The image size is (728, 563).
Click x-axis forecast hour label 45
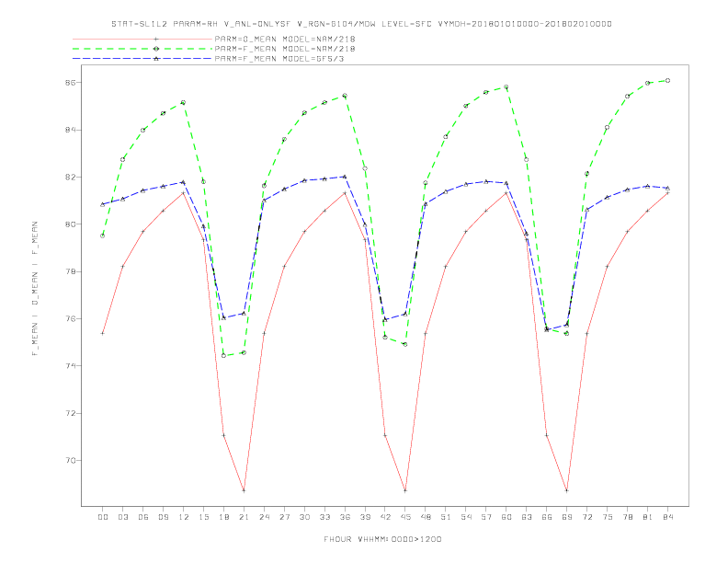pyautogui.click(x=405, y=517)
